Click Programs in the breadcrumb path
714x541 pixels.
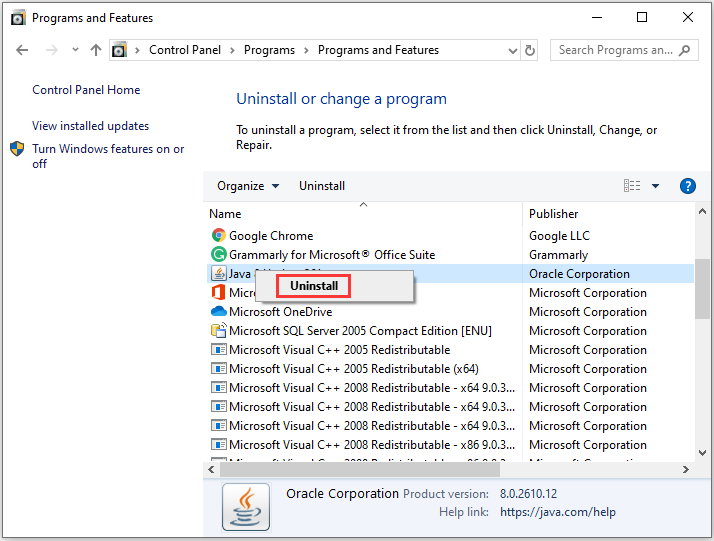tap(269, 50)
